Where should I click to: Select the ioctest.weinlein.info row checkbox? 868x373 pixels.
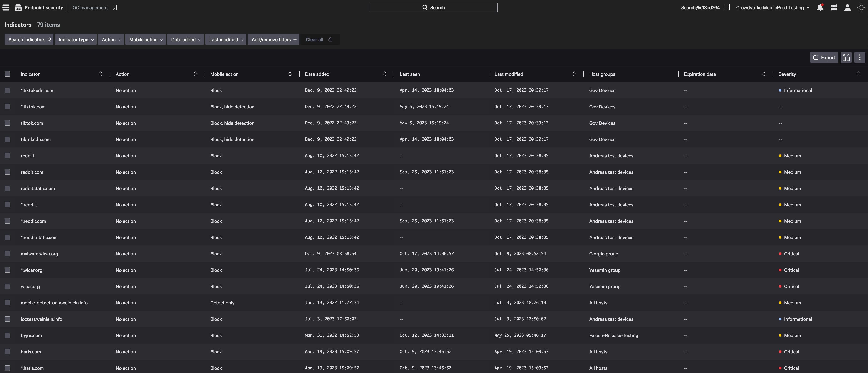(7, 319)
